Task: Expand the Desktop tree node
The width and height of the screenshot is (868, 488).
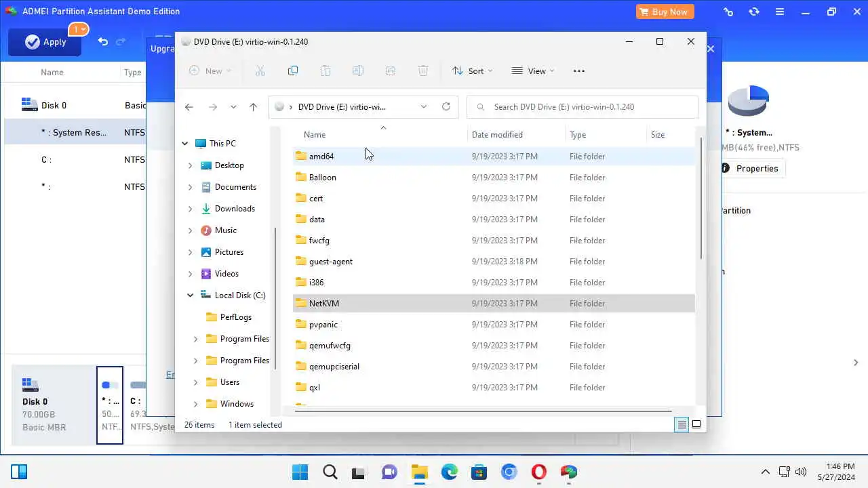Action: pyautogui.click(x=190, y=165)
